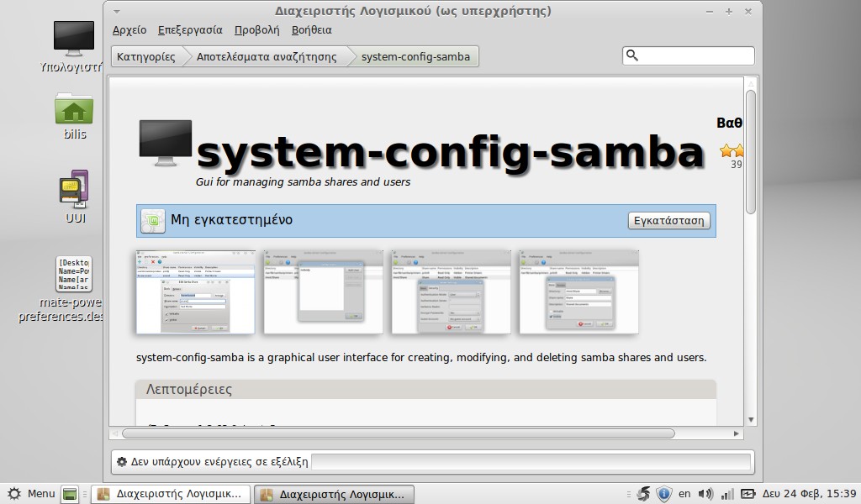Click the review count 39
The height and width of the screenshot is (504, 861).
pyautogui.click(x=737, y=164)
